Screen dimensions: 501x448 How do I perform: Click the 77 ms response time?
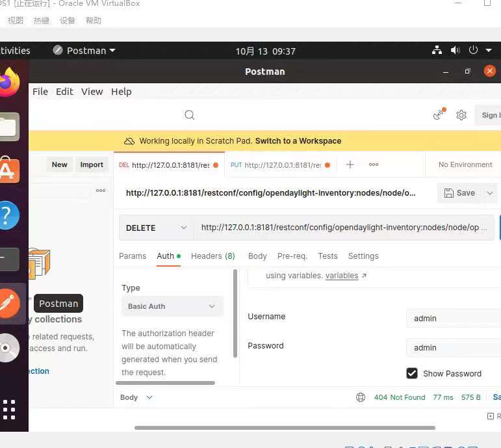(x=443, y=397)
